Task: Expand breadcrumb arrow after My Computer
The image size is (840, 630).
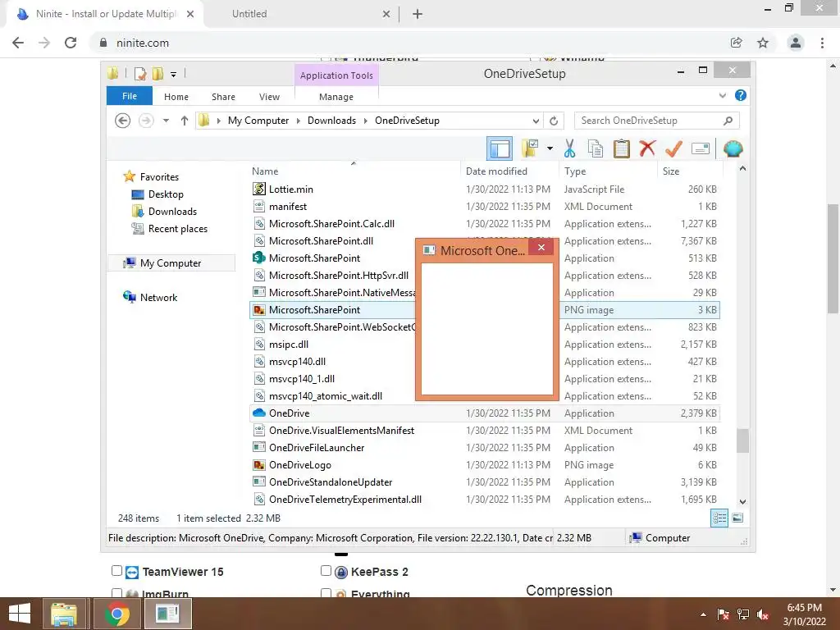Action: point(299,121)
